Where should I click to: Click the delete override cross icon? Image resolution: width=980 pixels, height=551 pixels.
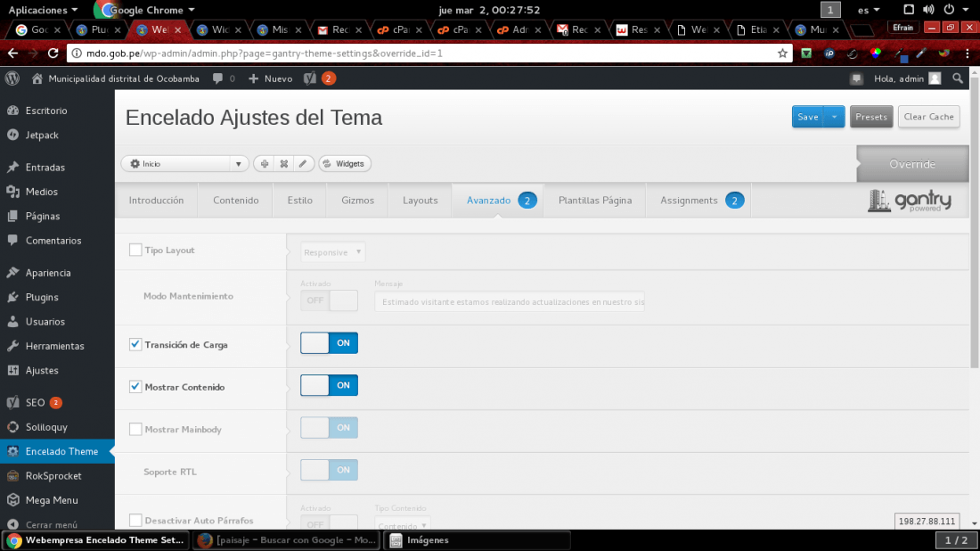(x=283, y=164)
